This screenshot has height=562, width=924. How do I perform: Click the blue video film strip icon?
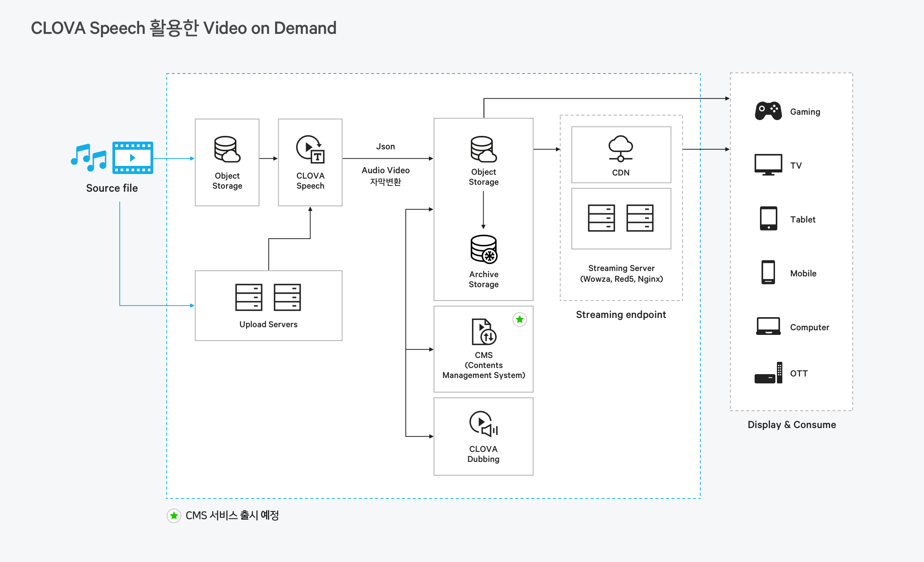[133, 158]
